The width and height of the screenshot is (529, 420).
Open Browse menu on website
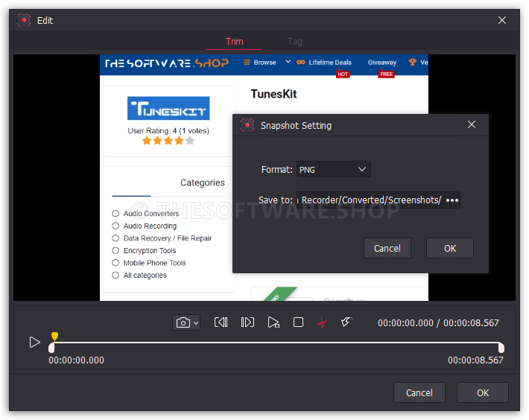click(x=260, y=63)
